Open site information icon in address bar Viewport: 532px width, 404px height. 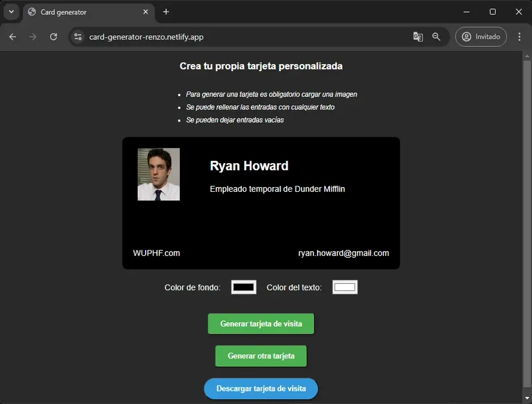(78, 36)
